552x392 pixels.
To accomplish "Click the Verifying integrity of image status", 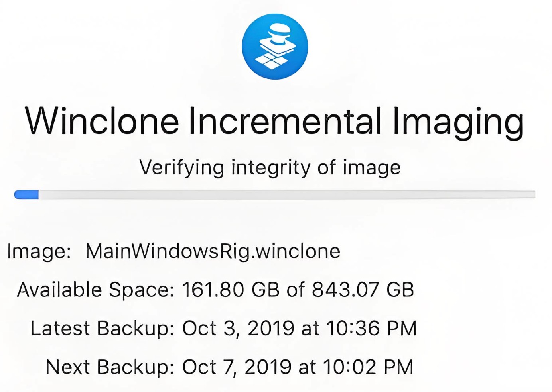I will click(x=270, y=168).
